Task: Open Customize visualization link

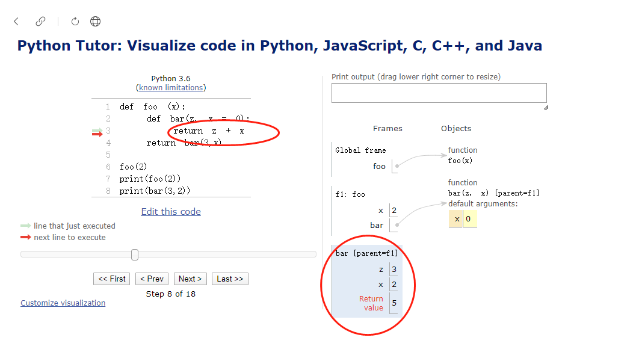Action: coord(63,303)
